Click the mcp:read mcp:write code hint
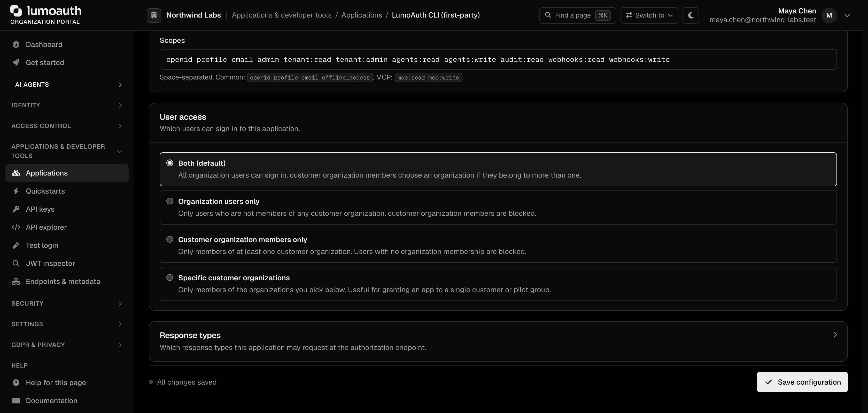 click(428, 77)
